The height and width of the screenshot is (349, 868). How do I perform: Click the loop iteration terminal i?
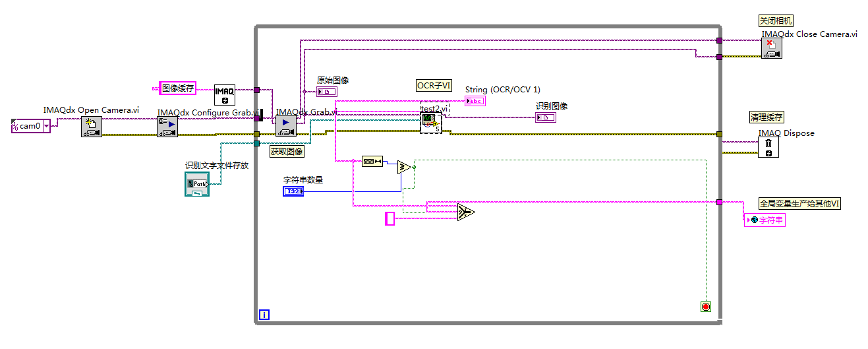click(x=264, y=315)
